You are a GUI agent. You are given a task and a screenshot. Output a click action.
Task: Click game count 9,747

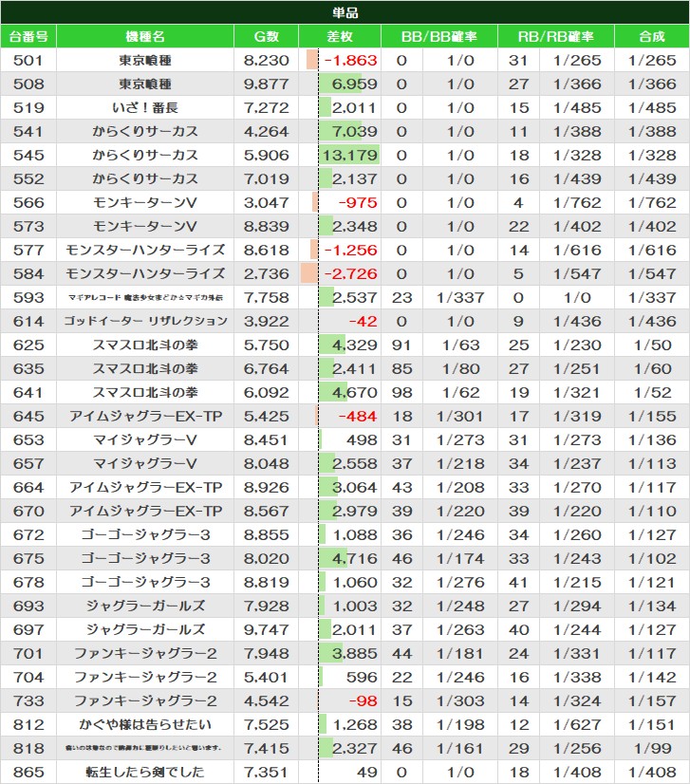point(267,630)
